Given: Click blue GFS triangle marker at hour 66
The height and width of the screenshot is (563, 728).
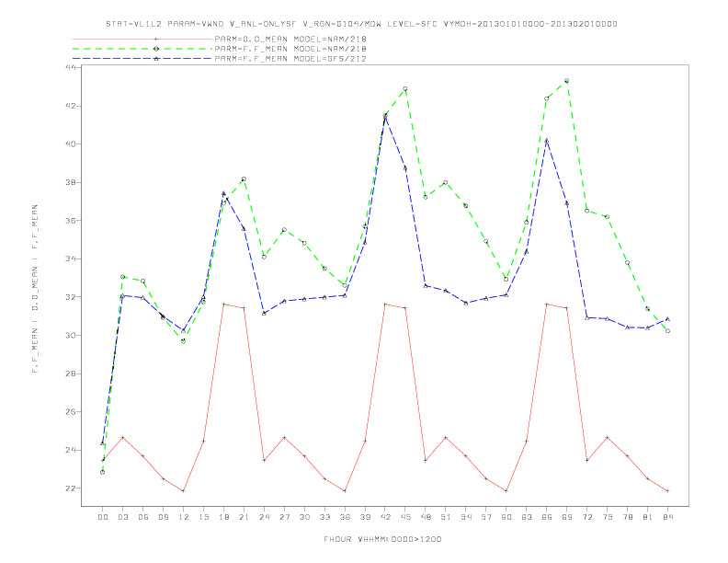Looking at the screenshot, I should [547, 140].
